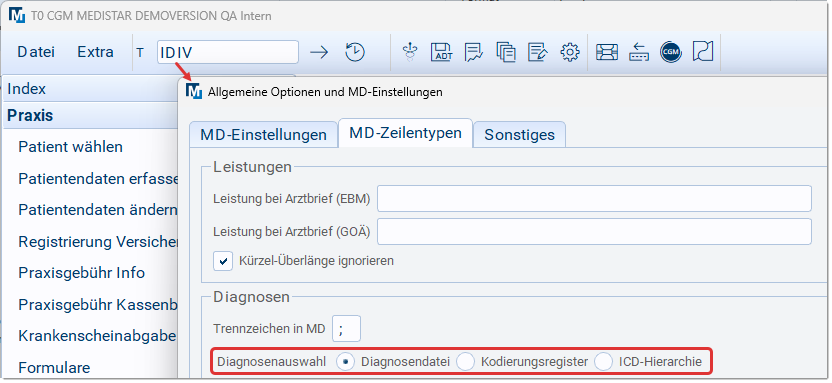The height and width of the screenshot is (383, 832).
Task: Click the ADT save disk icon
Action: point(441,52)
